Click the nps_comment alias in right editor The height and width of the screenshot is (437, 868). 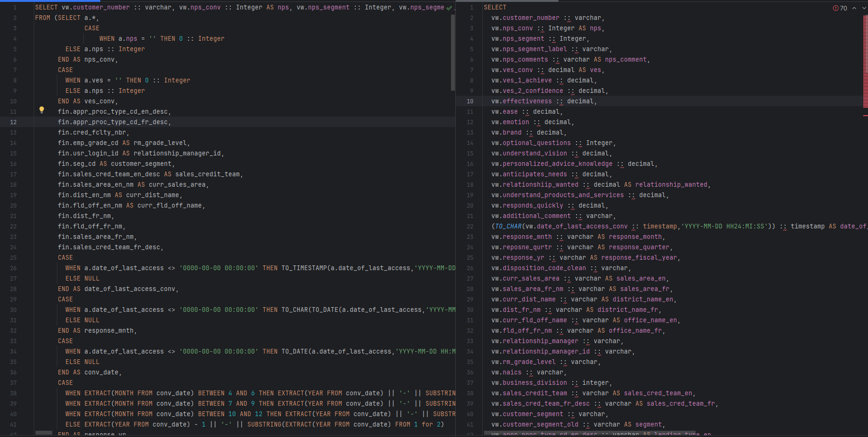click(x=626, y=60)
